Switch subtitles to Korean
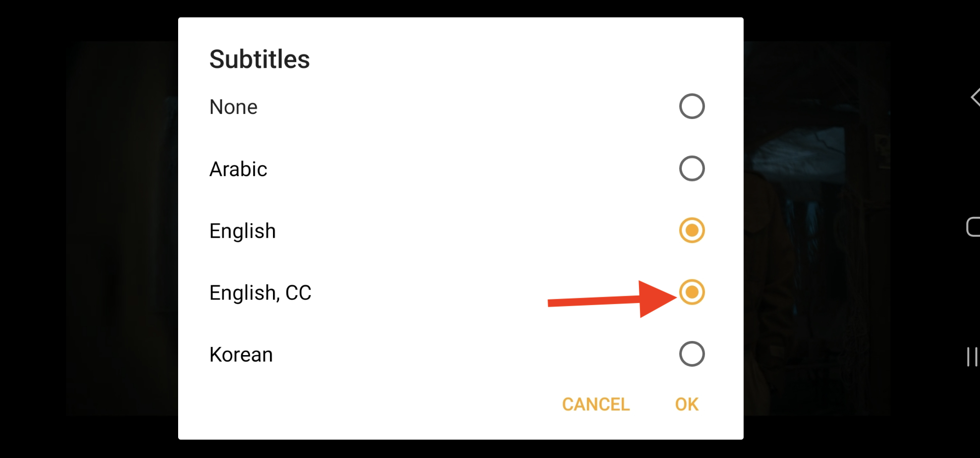Screen dimensions: 980x458 pyautogui.click(x=692, y=354)
